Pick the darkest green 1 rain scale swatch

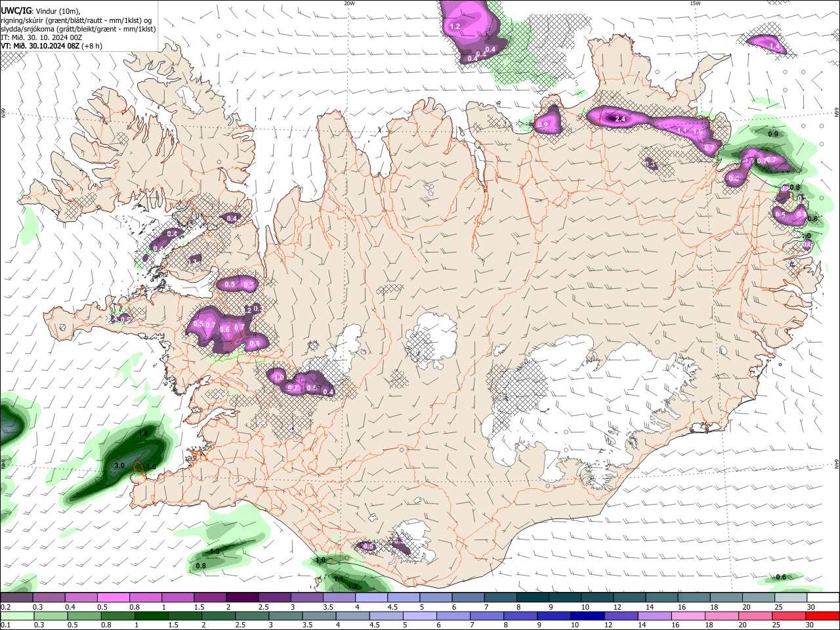151,616
